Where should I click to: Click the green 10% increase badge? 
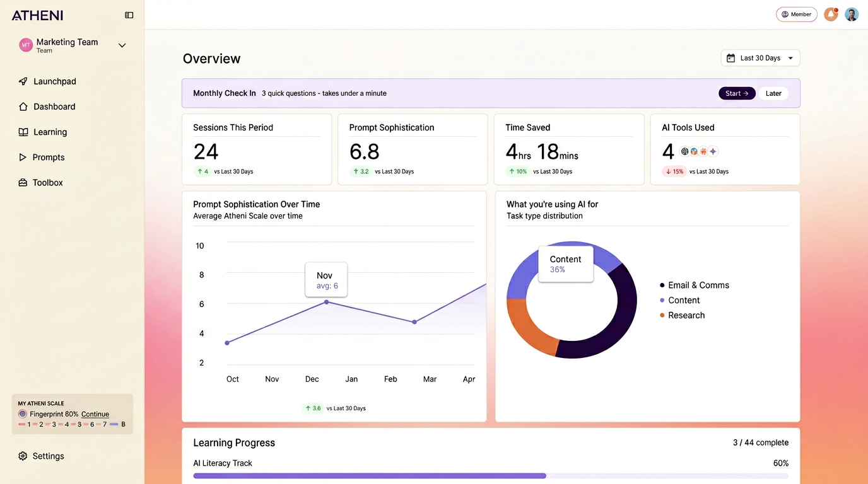coord(518,171)
